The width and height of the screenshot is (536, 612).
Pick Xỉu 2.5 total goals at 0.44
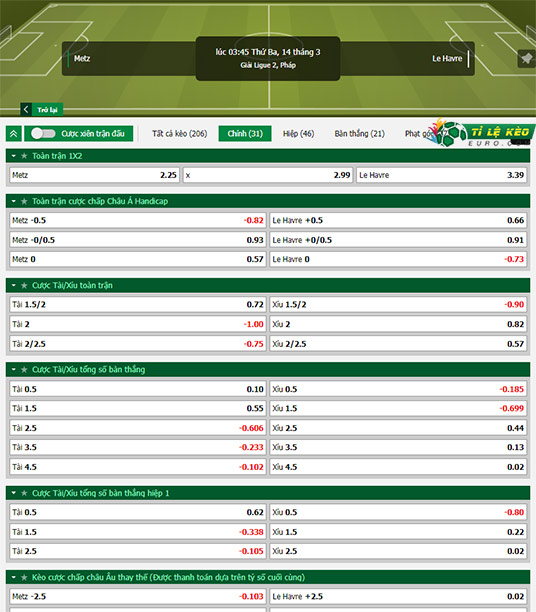(398, 428)
